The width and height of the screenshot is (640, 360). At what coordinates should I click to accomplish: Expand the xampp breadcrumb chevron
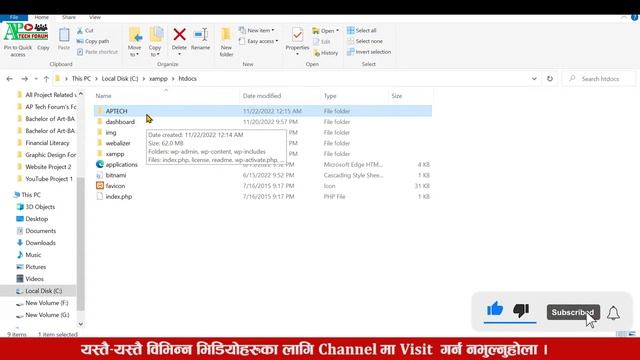[x=173, y=79]
